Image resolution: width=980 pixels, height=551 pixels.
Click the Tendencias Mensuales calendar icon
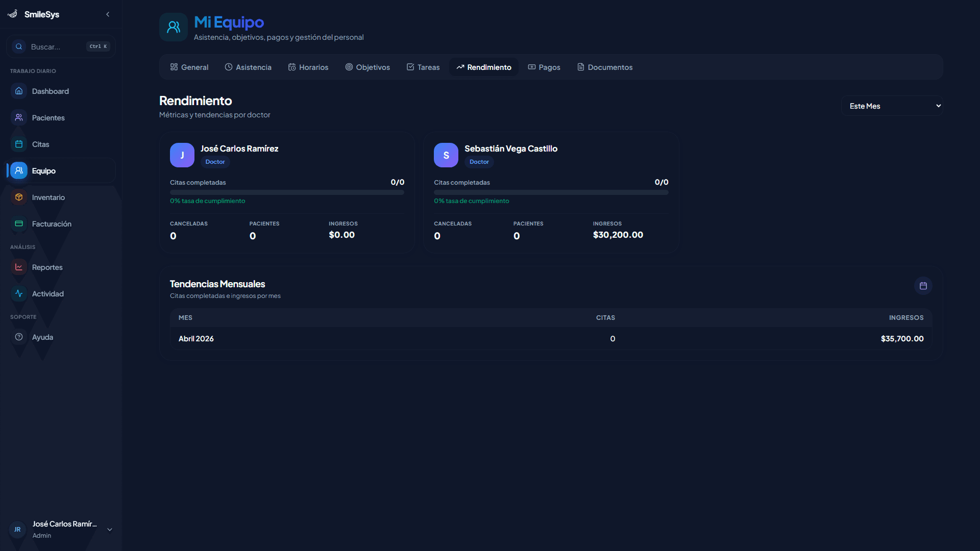click(923, 286)
